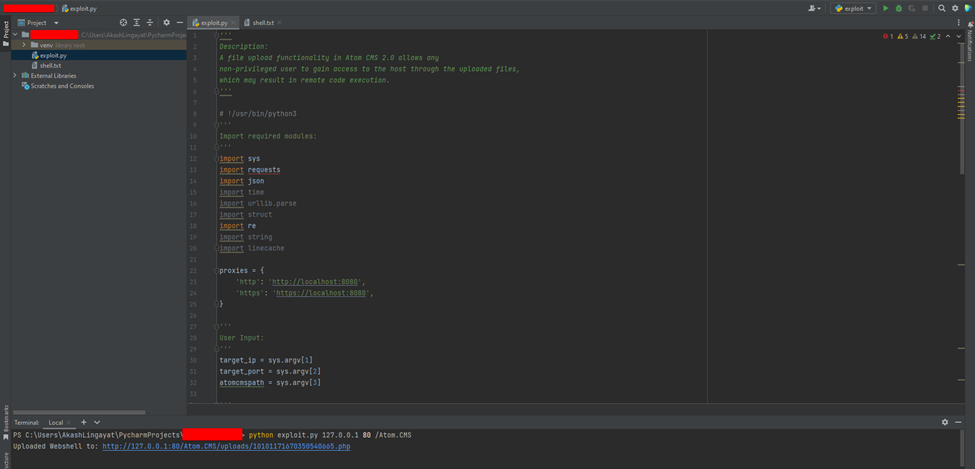Click the weak warnings count 14 indicator

pyautogui.click(x=919, y=37)
